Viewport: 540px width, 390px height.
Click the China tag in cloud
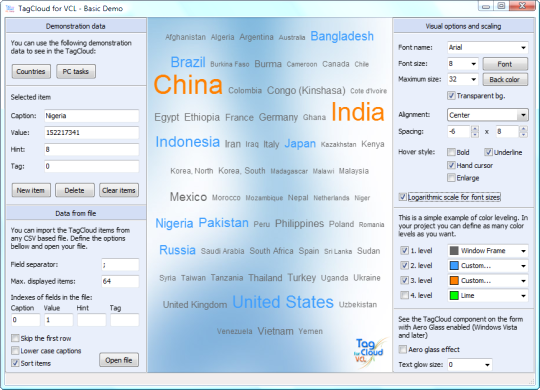click(x=188, y=84)
